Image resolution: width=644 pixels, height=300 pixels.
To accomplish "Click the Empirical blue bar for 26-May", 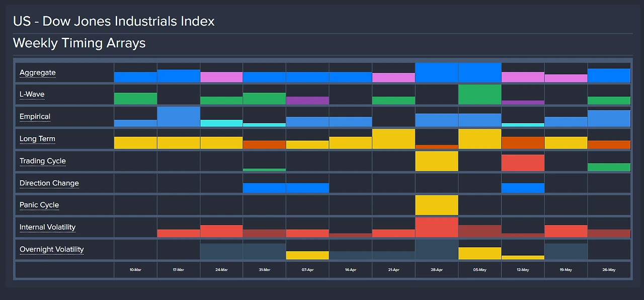I will (609, 119).
